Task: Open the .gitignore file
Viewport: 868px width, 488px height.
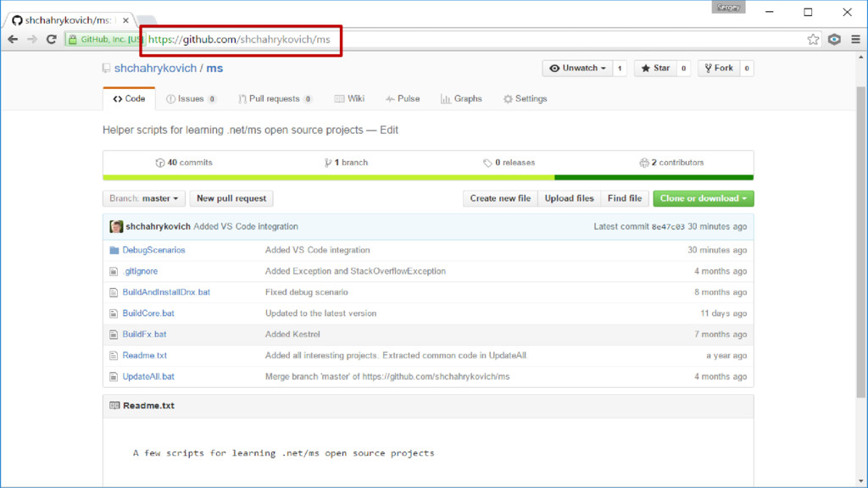Action: coord(140,271)
